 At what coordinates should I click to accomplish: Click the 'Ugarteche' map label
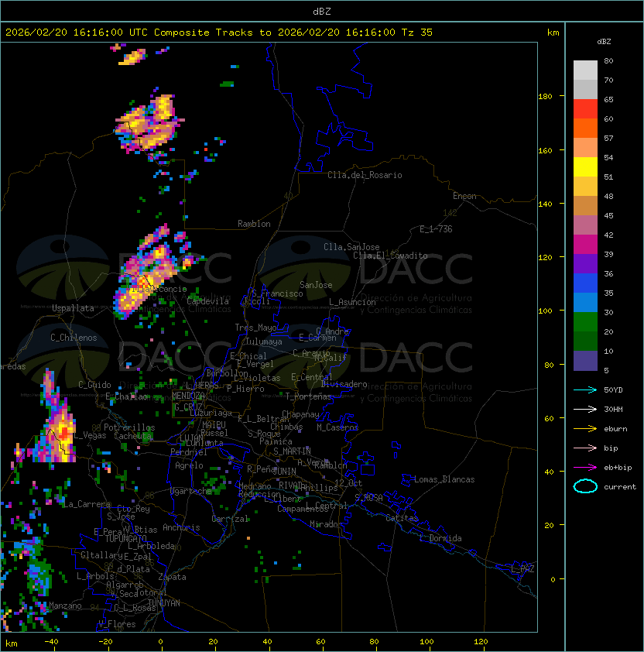(x=191, y=491)
